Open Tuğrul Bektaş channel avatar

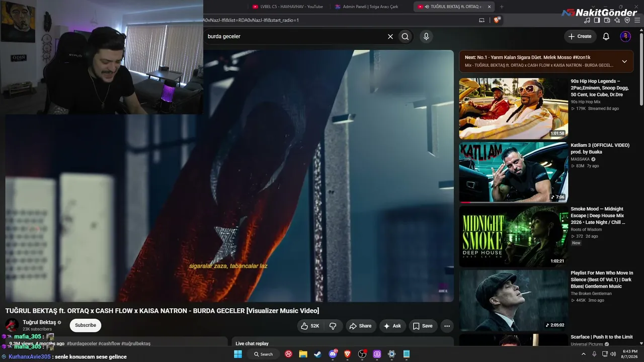coord(12,325)
